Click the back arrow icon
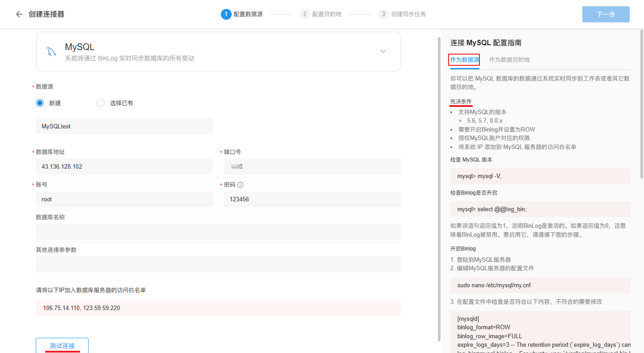This screenshot has width=644, height=353. click(19, 14)
